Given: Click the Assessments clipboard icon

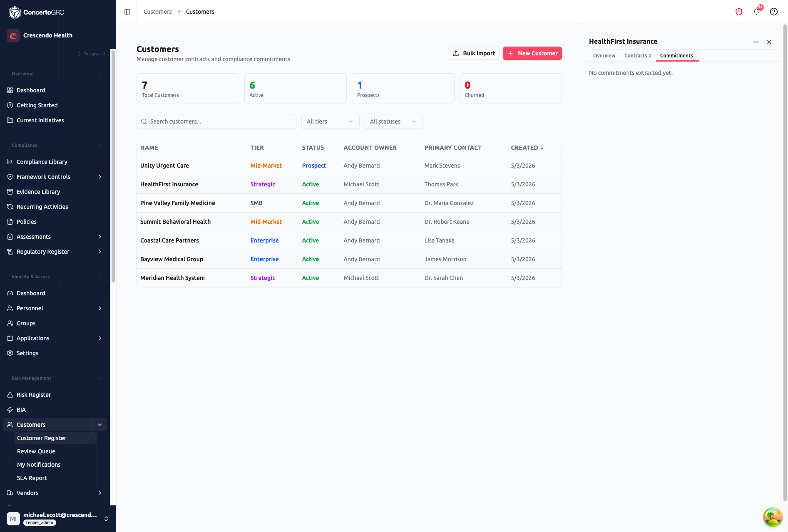Looking at the screenshot, I should point(10,237).
